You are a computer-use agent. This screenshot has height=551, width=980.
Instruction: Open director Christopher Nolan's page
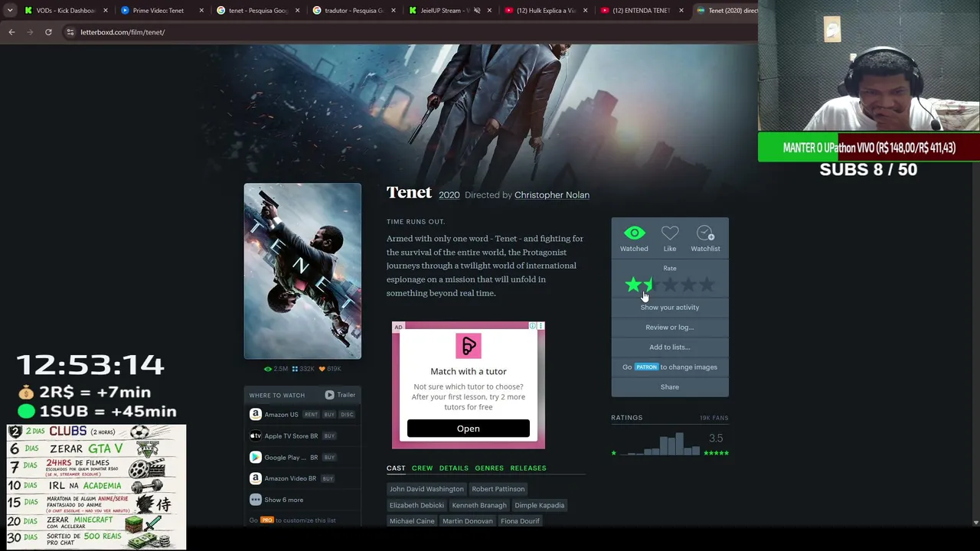coord(552,195)
